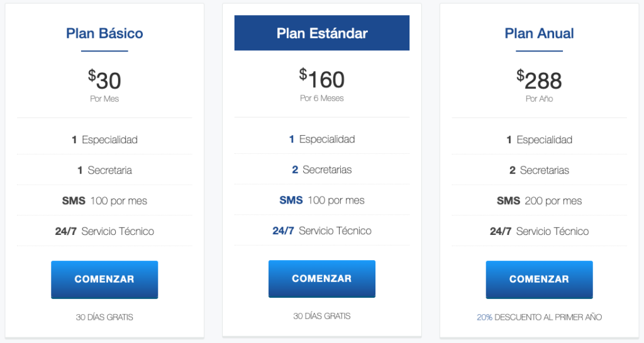Screen dimensions: 644x343
Task: Click "SMS 200 por mes" feature
Action: pos(539,201)
